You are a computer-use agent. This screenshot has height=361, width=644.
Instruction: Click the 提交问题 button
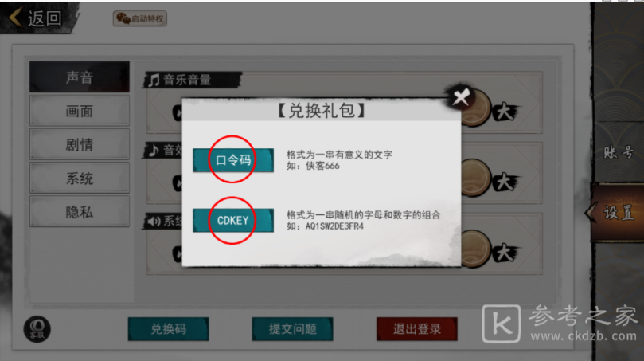pyautogui.click(x=292, y=329)
